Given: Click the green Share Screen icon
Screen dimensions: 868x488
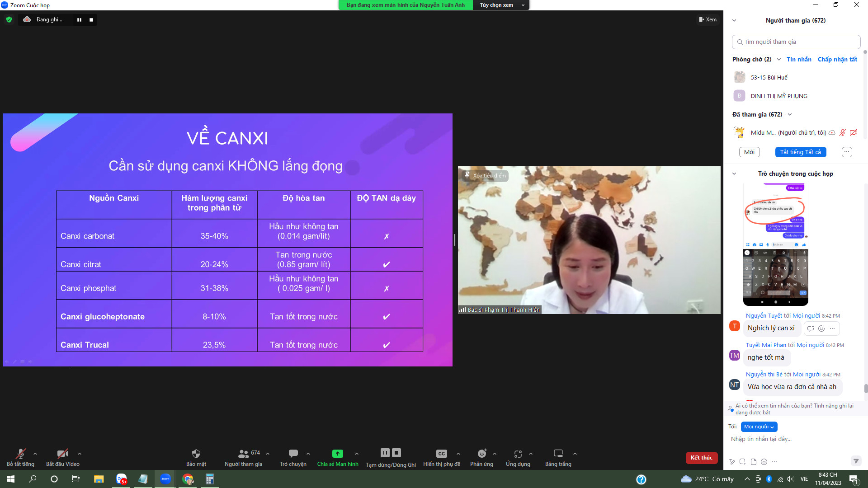Looking at the screenshot, I should pos(337,454).
